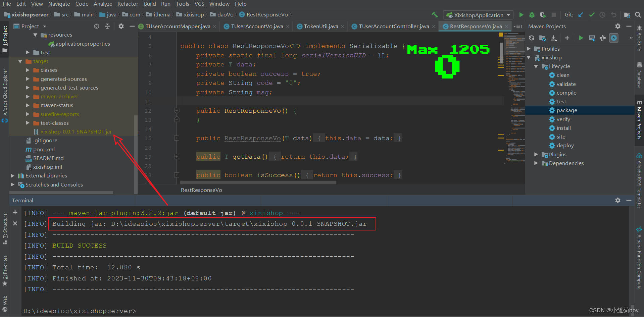The width and height of the screenshot is (644, 317).
Task: Debug XixishopApplication with the bug icon
Action: coord(531,14)
